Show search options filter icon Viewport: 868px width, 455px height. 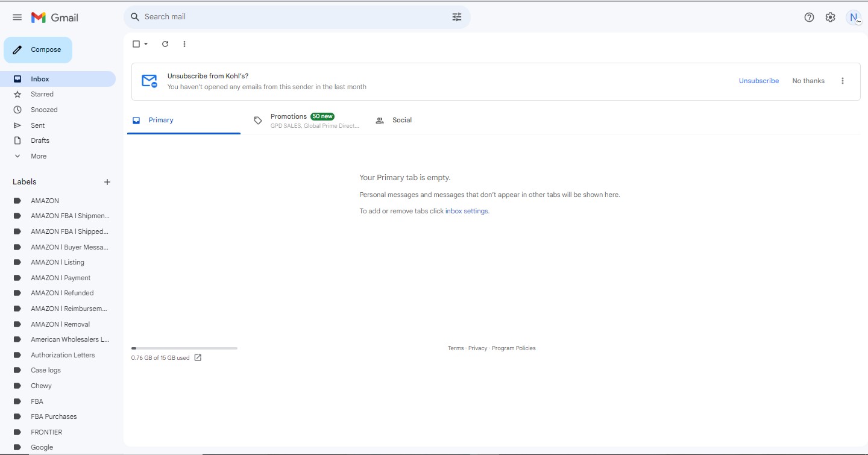[x=457, y=17]
